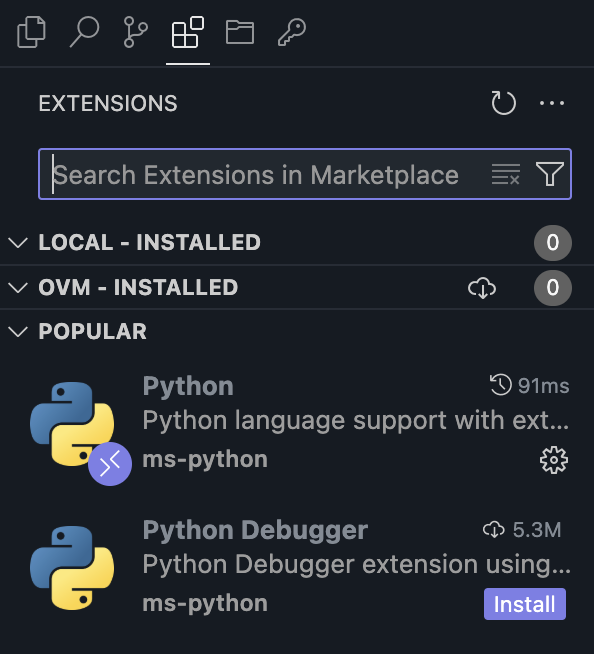The height and width of the screenshot is (654, 594).
Task: Open the Extensions more actions menu
Action: 552,103
